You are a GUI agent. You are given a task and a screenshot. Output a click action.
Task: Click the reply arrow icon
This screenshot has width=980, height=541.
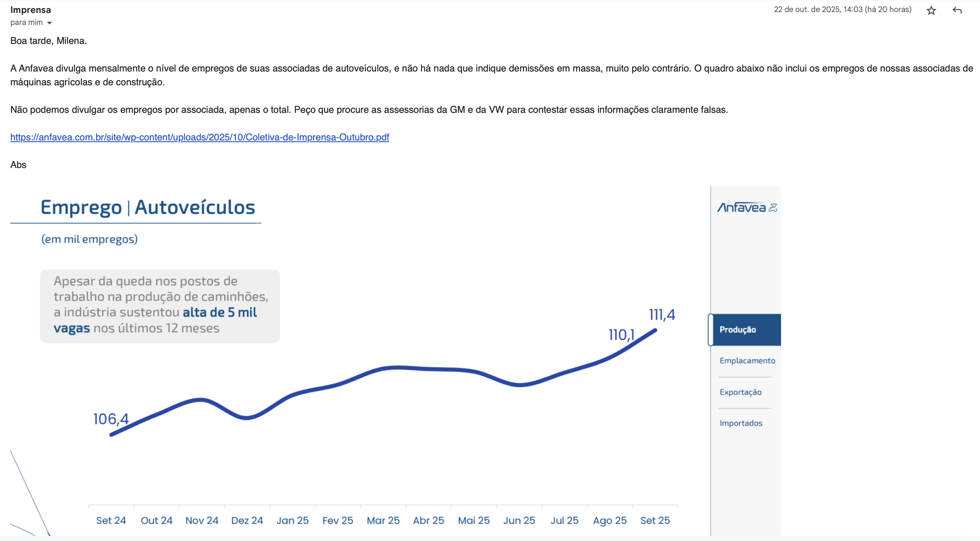point(957,10)
